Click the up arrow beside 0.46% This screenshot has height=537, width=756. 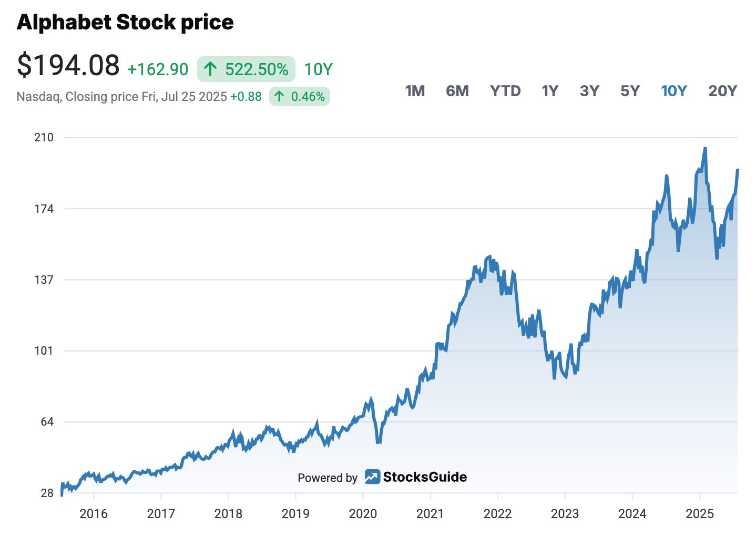coord(279,97)
